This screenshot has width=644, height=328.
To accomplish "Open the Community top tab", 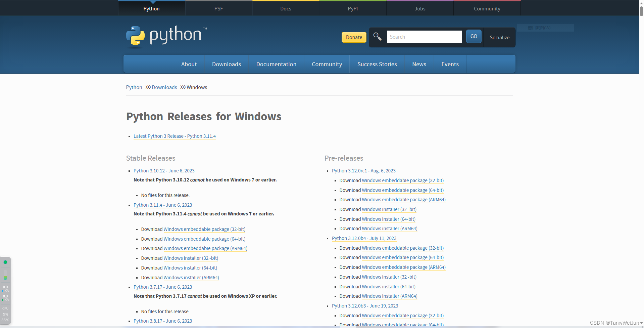I will (x=487, y=9).
